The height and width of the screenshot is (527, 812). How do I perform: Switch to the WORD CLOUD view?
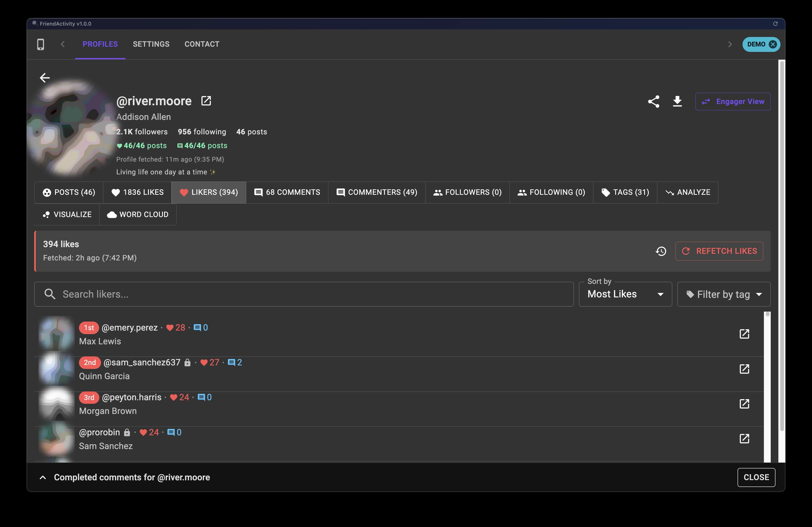tap(138, 214)
